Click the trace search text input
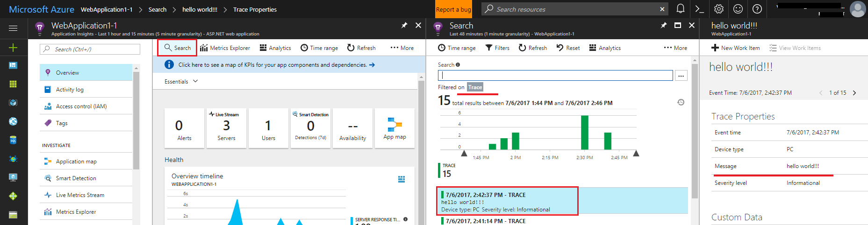 pyautogui.click(x=555, y=75)
